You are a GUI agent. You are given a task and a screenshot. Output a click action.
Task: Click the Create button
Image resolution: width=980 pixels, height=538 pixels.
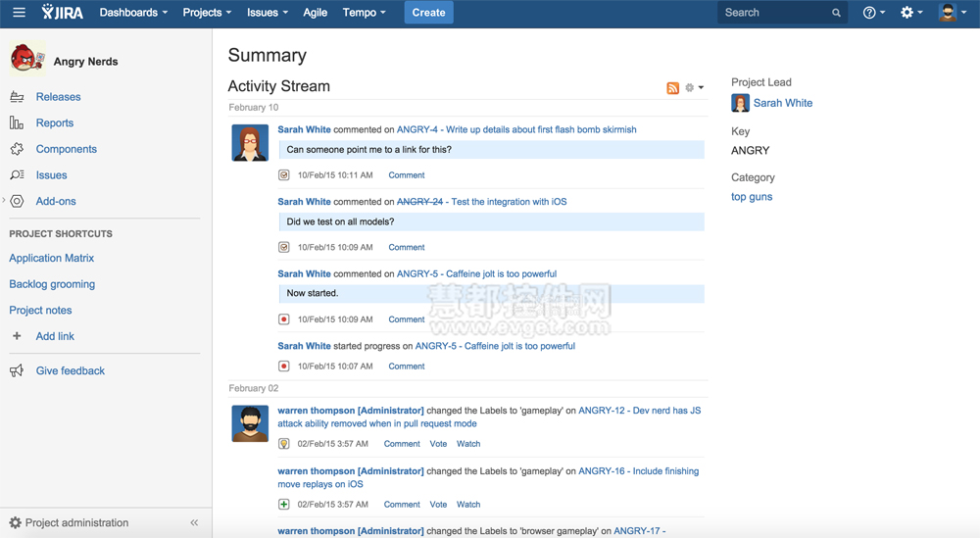(x=429, y=13)
